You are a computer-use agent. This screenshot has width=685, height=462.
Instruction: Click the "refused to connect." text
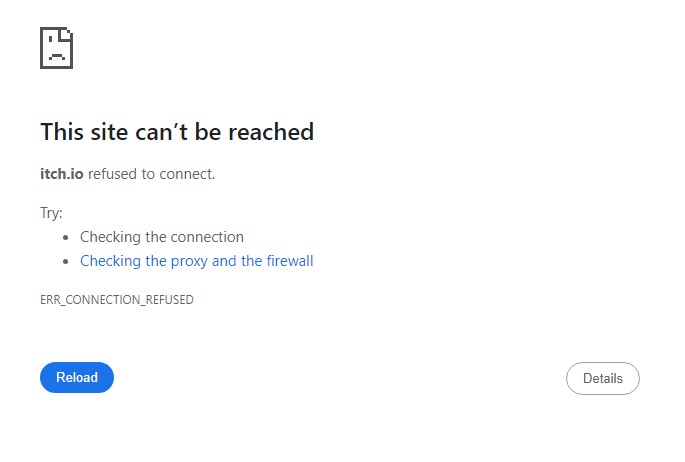(152, 174)
